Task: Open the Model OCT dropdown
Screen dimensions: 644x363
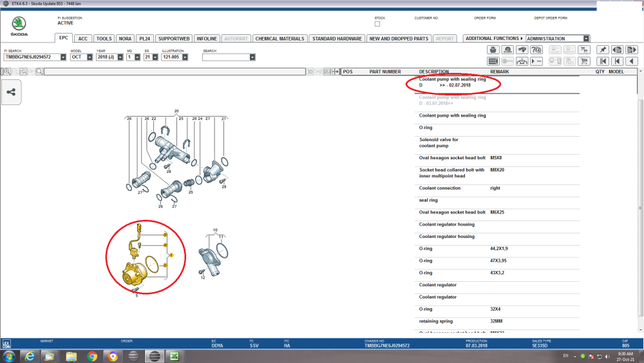Action: pos(90,57)
